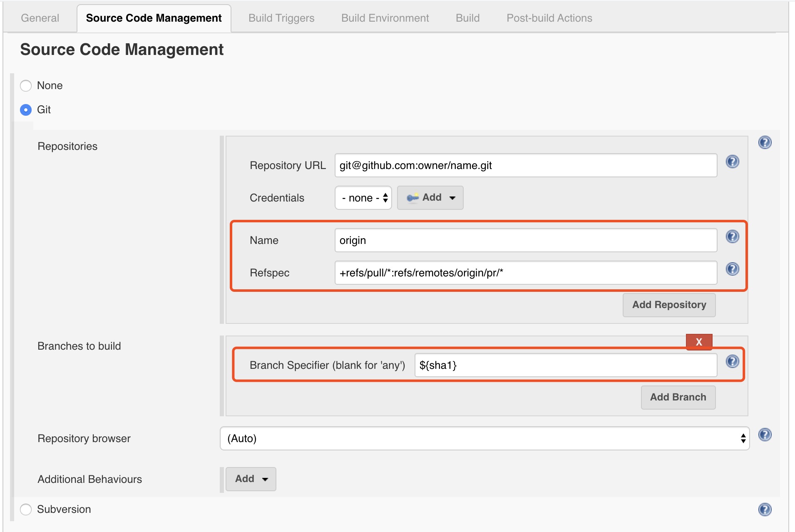
Task: Open help icon for Repository browser
Action: click(765, 435)
